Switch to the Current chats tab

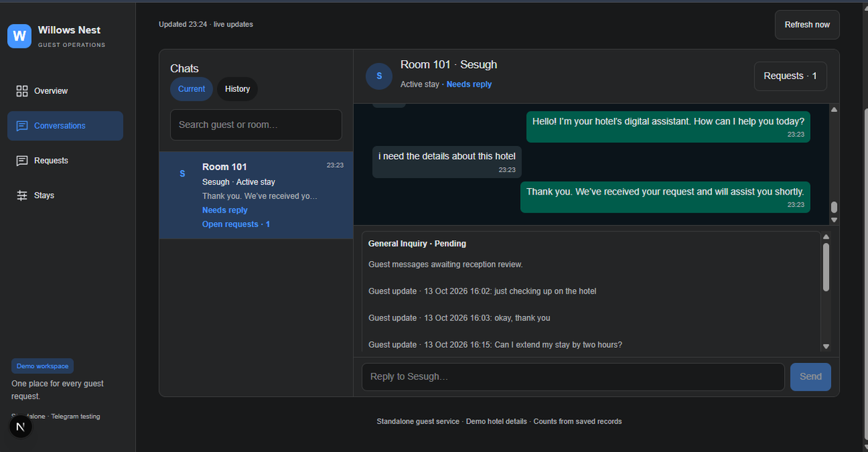point(192,89)
